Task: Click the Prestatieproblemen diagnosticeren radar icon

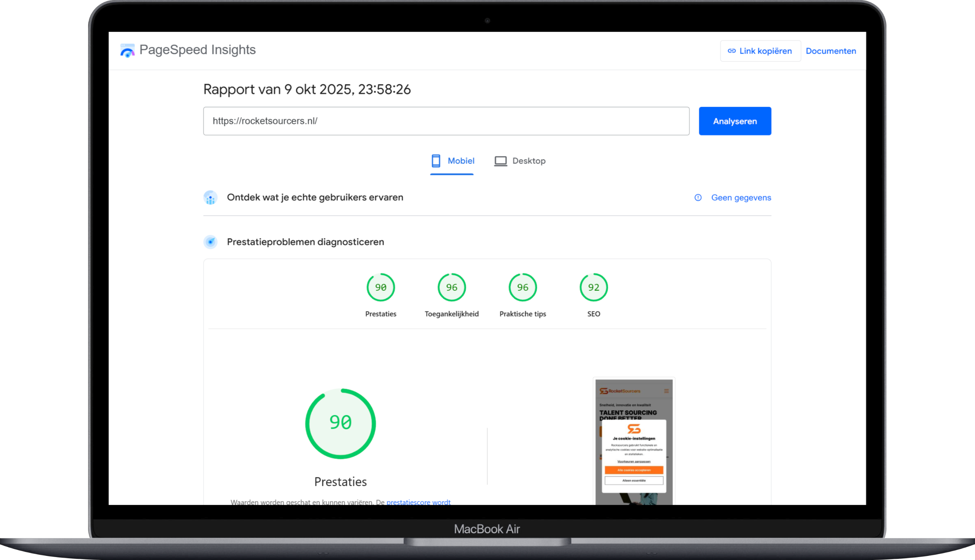Action: (x=210, y=242)
